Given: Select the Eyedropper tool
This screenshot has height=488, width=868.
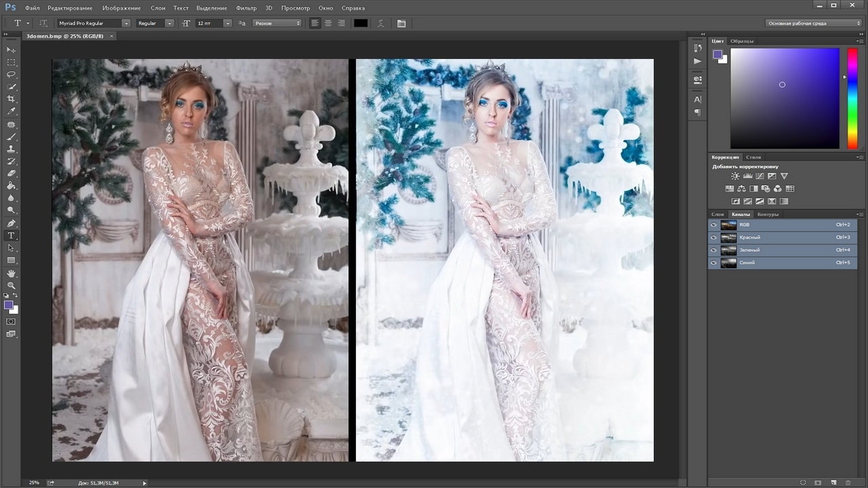Looking at the screenshot, I should coord(11,111).
